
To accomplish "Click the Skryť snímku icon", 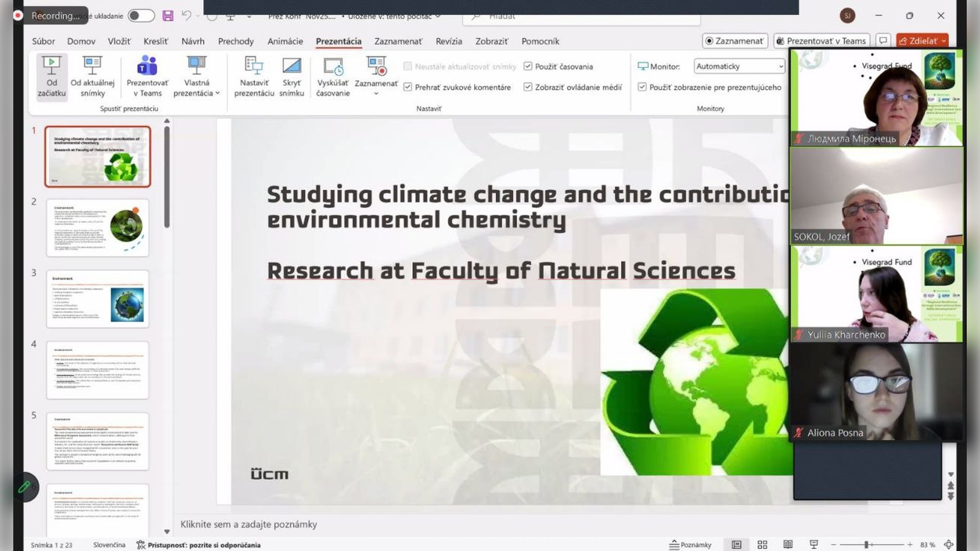I will point(291,66).
